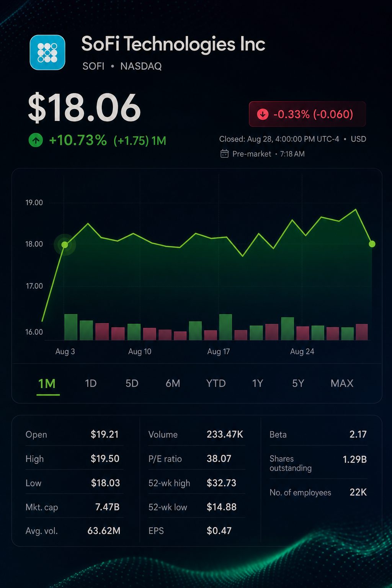Click the Avg. vol. value 63.62M
The height and width of the screenshot is (588, 392).
[x=104, y=531]
